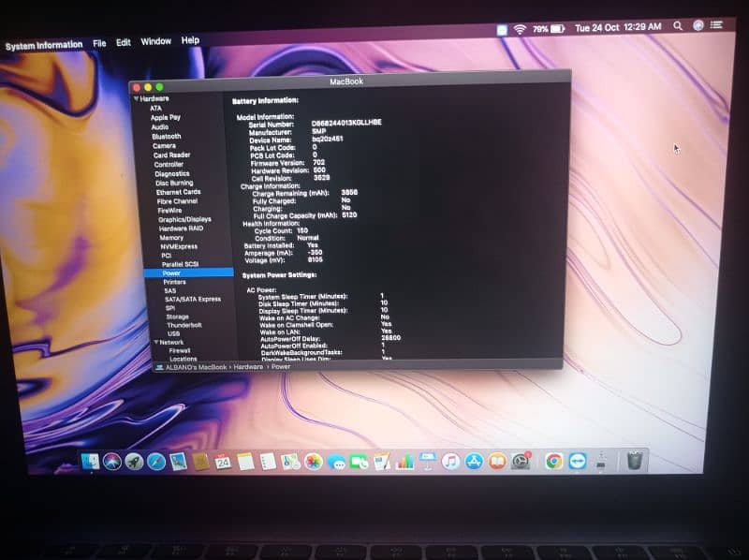Collapse the Network section in sidebar

(155, 342)
